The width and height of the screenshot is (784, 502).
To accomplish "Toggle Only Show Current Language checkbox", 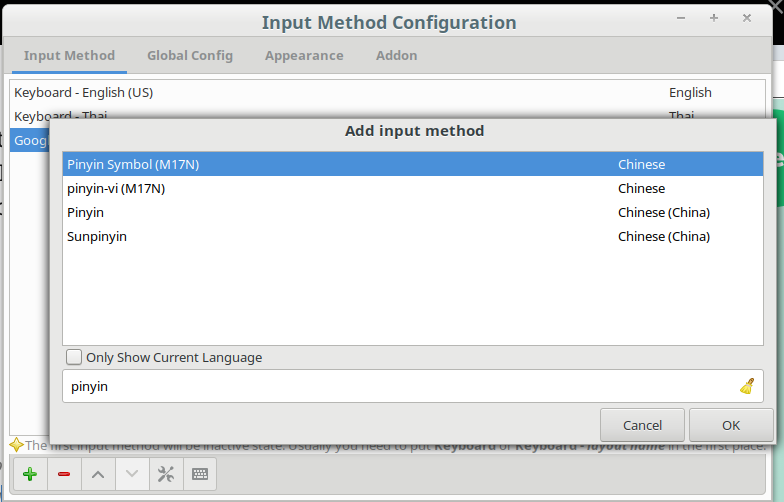I will [74, 357].
